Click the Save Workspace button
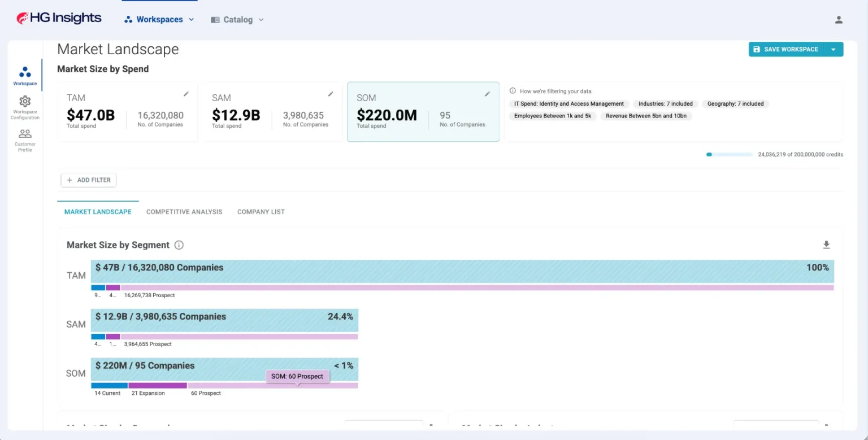Viewport: 868px width, 440px height. (786, 49)
